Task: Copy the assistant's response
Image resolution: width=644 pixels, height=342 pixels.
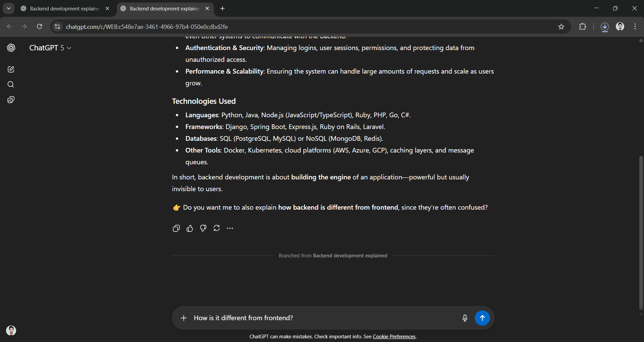Action: 176,228
